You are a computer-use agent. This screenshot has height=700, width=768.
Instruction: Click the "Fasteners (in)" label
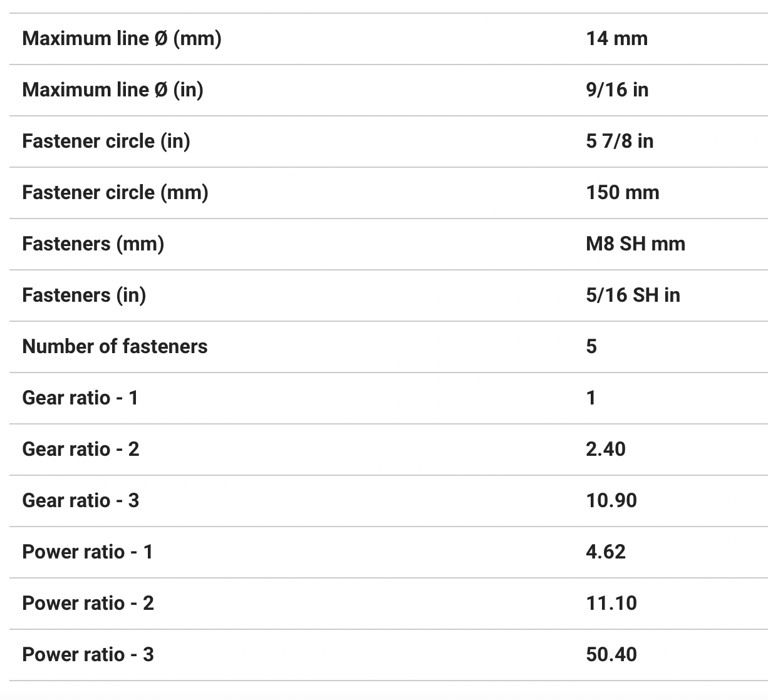[84, 296]
